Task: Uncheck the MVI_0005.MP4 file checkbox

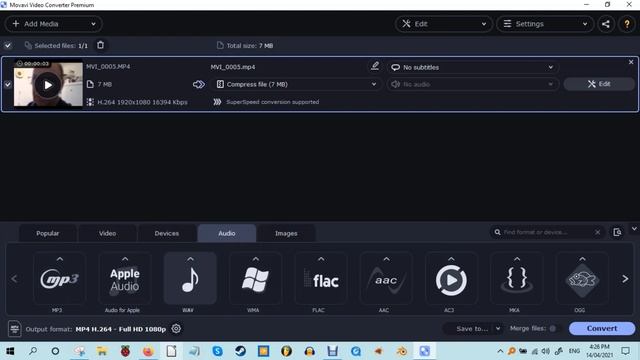Action: pos(8,84)
